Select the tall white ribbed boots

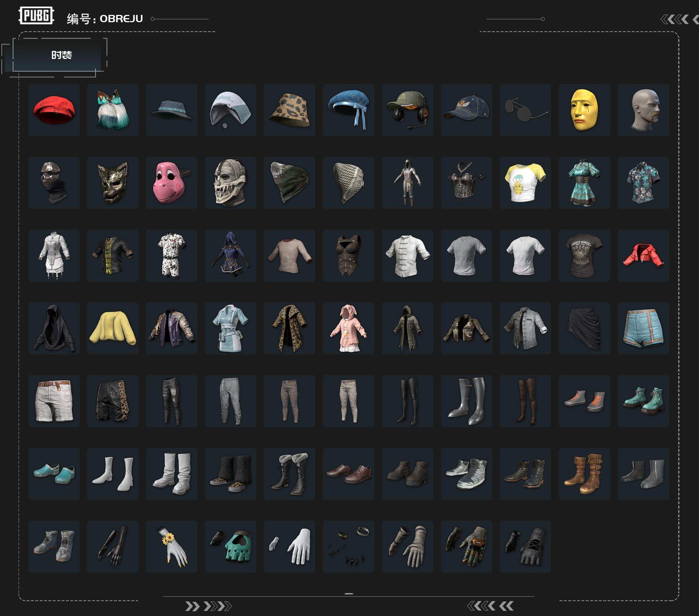[x=171, y=474]
